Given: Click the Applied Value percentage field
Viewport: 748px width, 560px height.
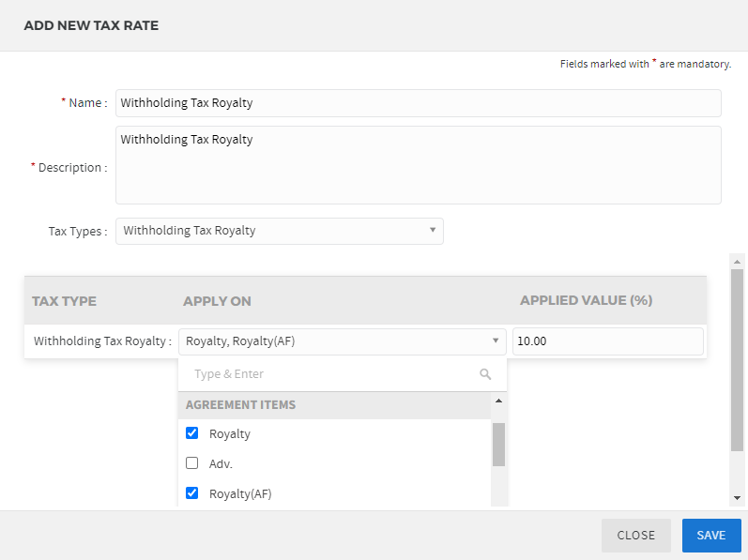Looking at the screenshot, I should click(607, 341).
